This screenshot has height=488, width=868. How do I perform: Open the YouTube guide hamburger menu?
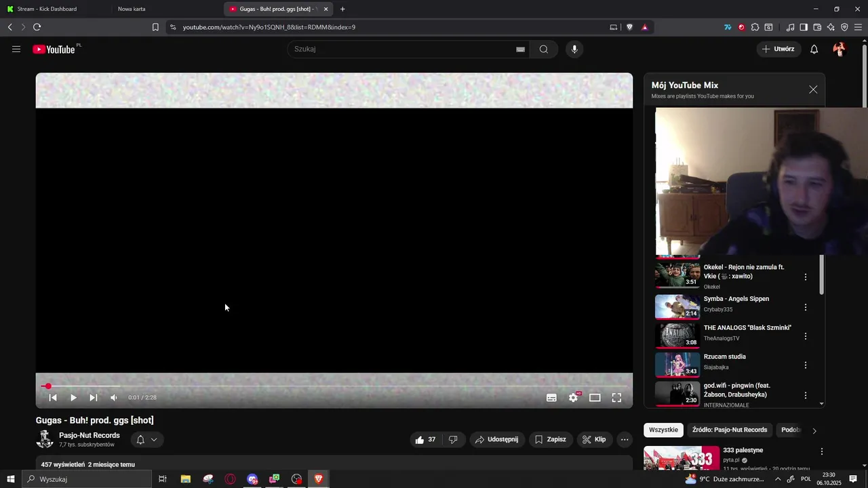point(16,49)
